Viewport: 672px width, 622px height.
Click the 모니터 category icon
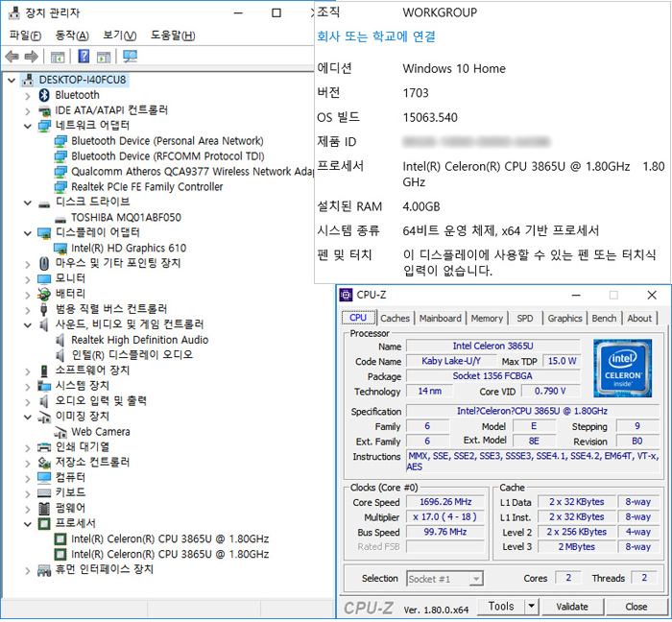(44, 279)
